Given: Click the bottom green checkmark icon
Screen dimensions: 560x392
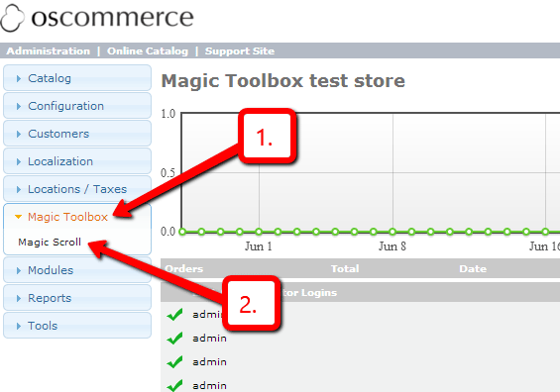Looking at the screenshot, I should coord(174,386).
